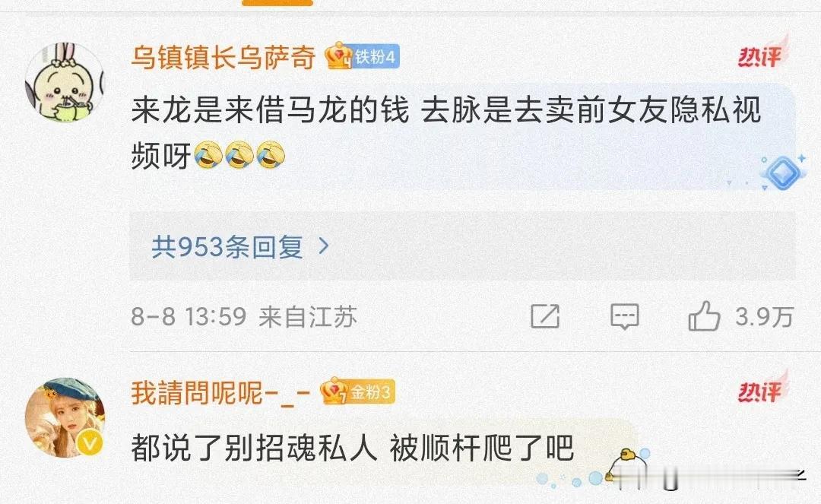Tap the chevron beside 953 replies
This screenshot has height=504, width=821.
click(x=324, y=246)
